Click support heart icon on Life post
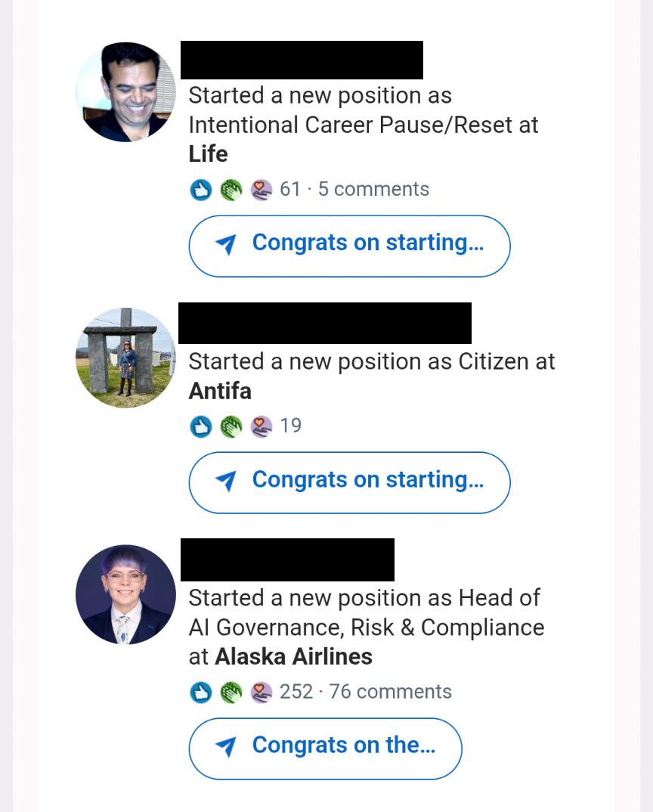 [261, 190]
